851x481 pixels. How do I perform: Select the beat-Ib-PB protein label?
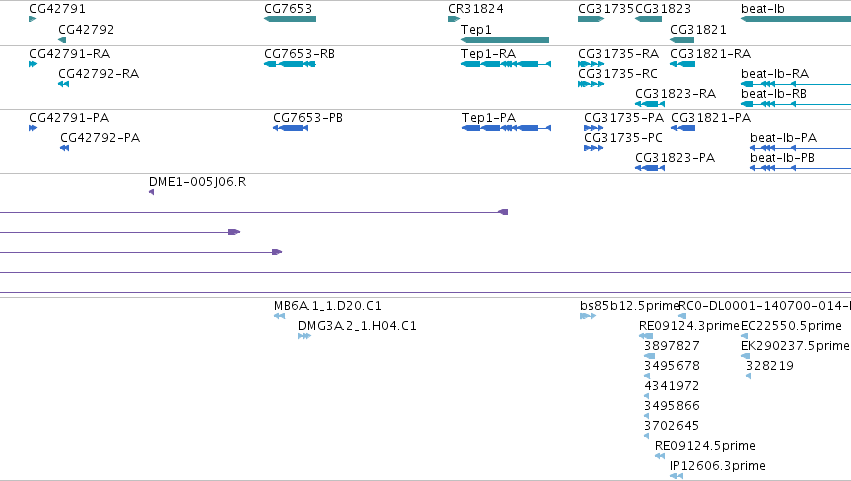pos(782,157)
